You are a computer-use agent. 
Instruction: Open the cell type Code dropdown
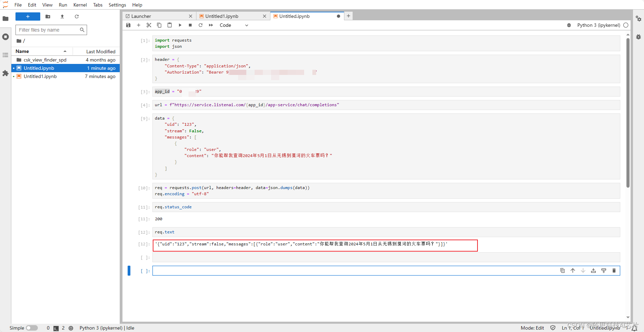(x=234, y=25)
